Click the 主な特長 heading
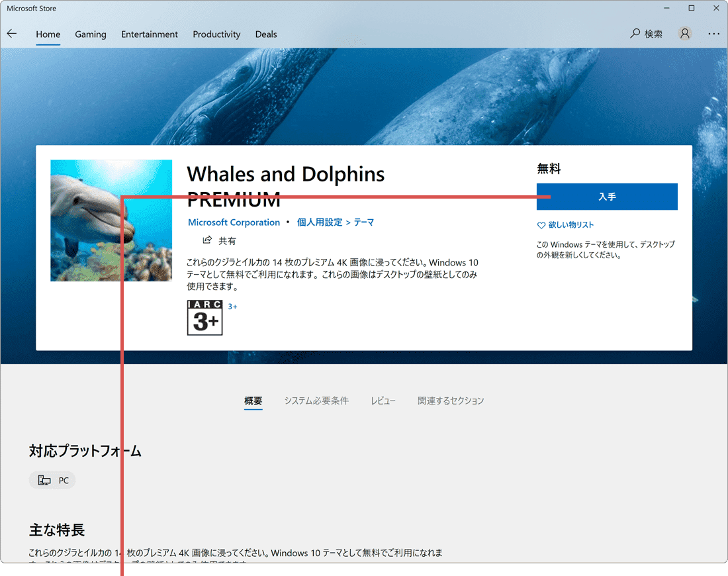This screenshot has height=576, width=728. 57,530
